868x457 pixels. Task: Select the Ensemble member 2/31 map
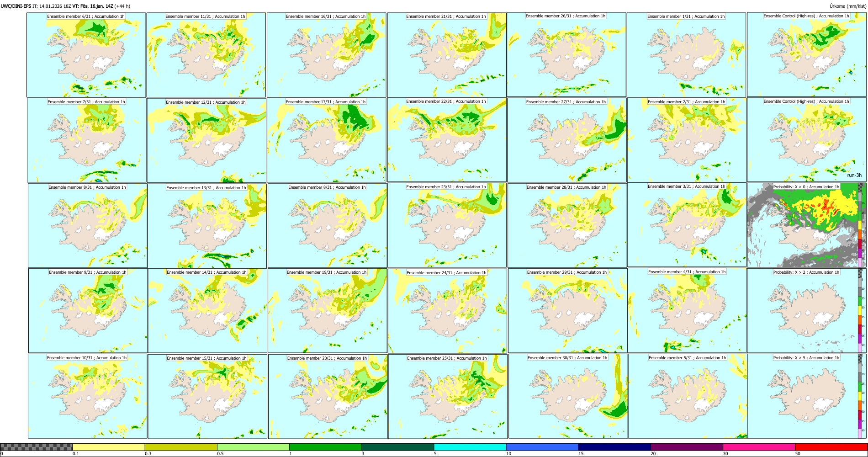pos(687,140)
